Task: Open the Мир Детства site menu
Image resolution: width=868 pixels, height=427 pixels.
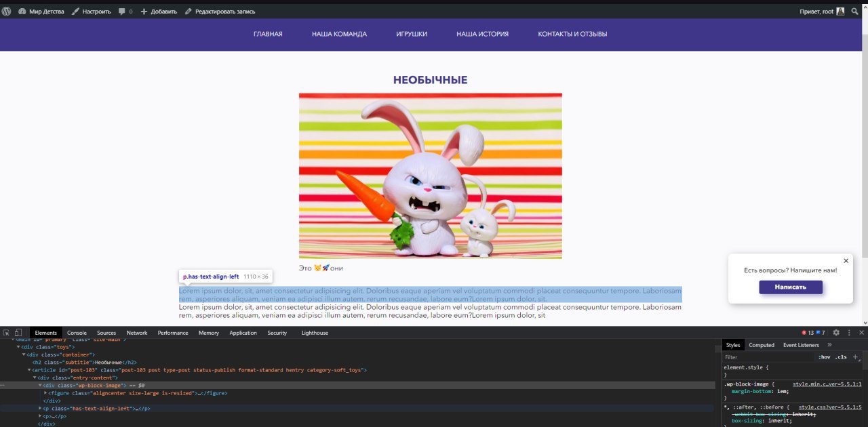Action: [x=41, y=12]
